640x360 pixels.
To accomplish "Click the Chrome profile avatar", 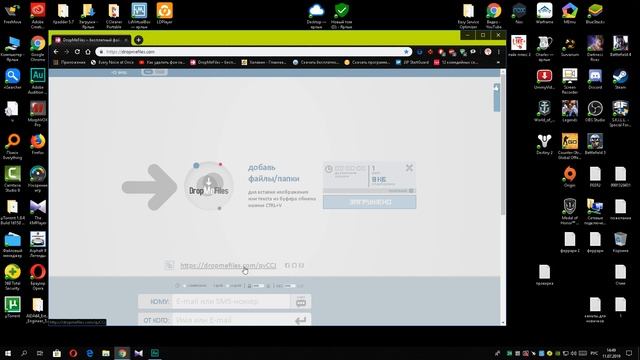I will (x=488, y=52).
